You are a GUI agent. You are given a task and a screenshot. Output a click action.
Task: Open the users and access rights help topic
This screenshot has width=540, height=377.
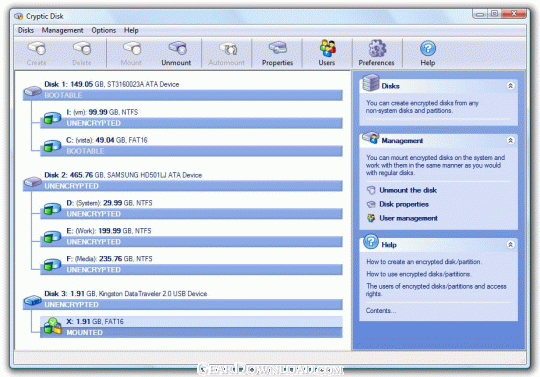[436, 290]
